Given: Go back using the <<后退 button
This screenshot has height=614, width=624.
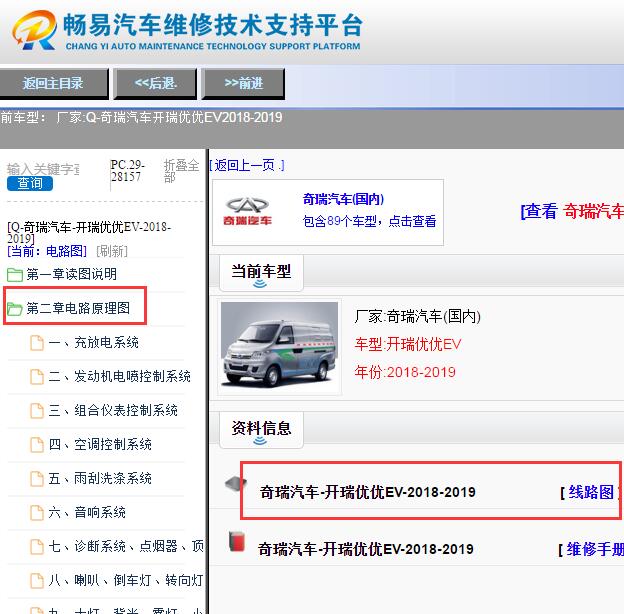Looking at the screenshot, I should [x=155, y=84].
